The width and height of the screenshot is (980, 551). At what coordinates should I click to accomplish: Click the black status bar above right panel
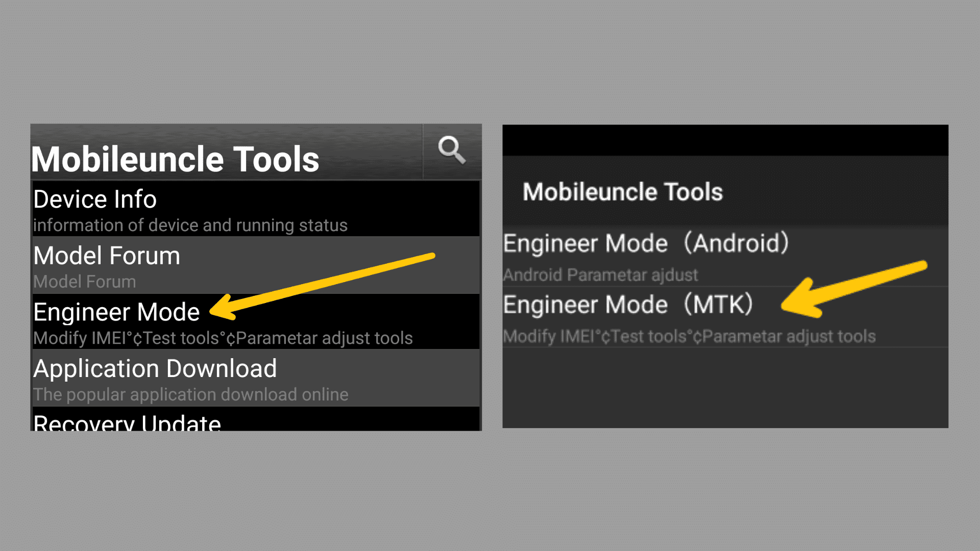725,140
